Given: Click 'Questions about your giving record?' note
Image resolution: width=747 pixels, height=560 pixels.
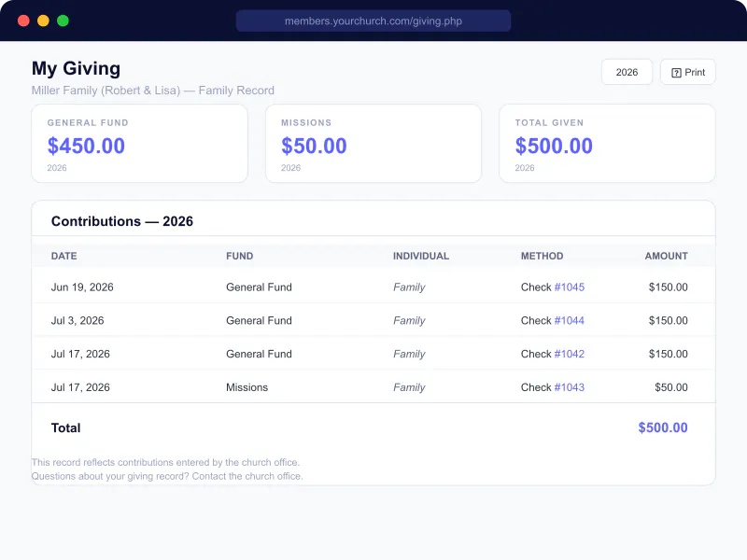Looking at the screenshot, I should (167, 476).
